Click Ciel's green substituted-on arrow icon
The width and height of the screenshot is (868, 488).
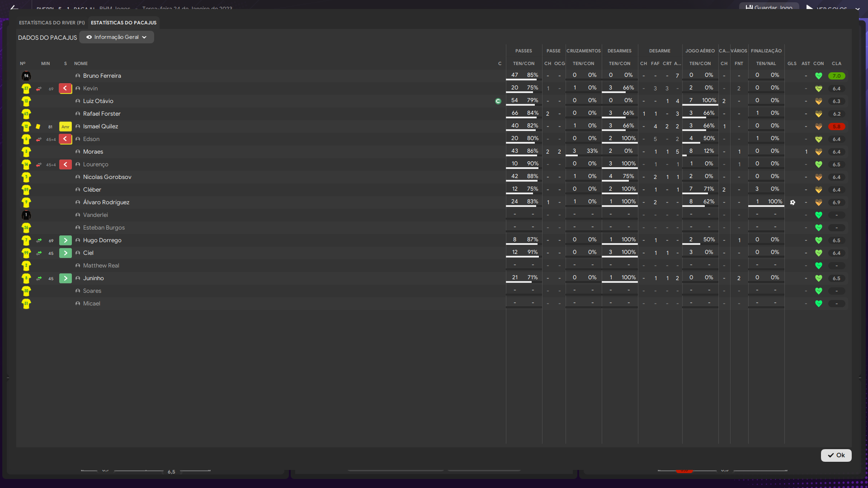65,253
